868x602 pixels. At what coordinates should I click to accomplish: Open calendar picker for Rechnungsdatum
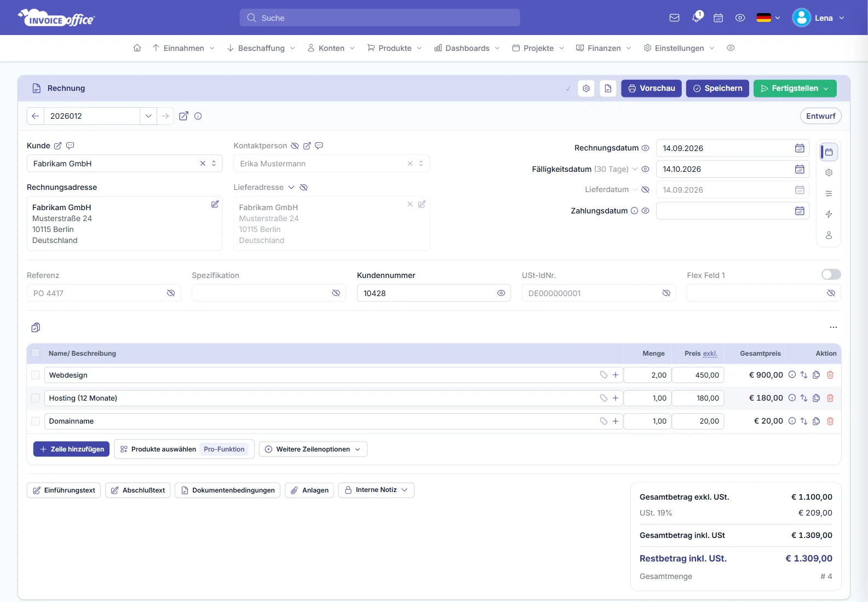coord(800,148)
